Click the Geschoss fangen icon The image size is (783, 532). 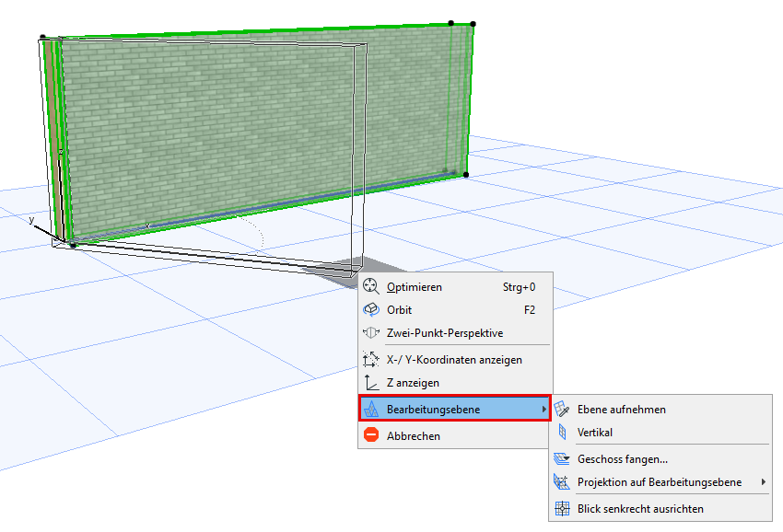click(562, 458)
